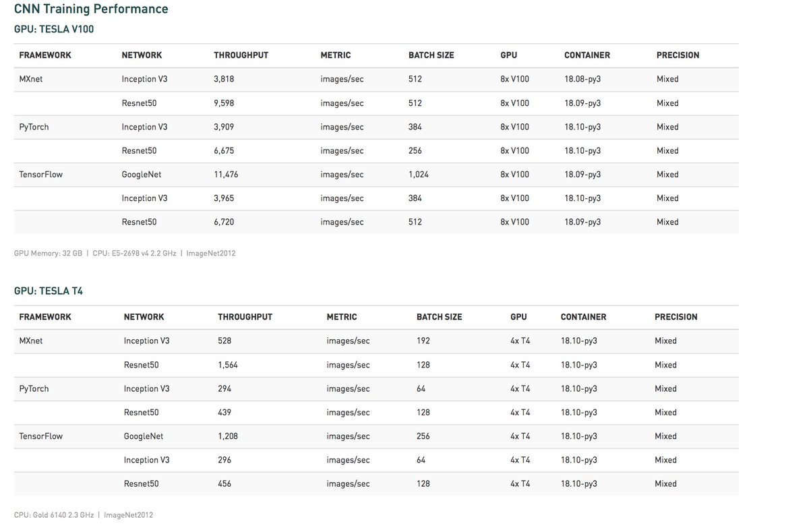Click PRECISION column header in V100 table
This screenshot has height=532, width=809.
[x=678, y=55]
